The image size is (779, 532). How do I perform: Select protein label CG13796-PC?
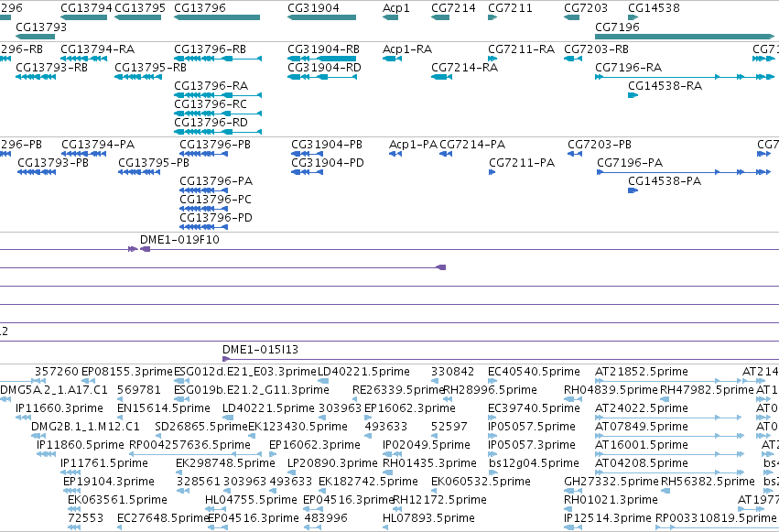216,200
